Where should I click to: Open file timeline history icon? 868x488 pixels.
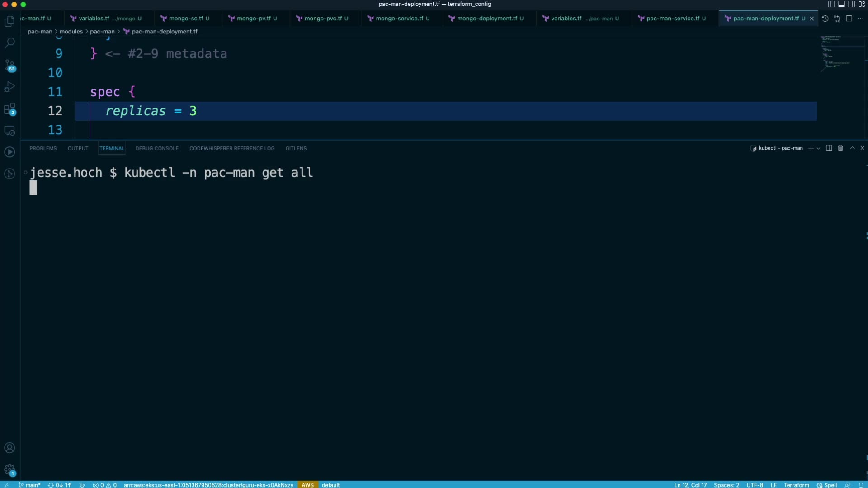pos(825,19)
